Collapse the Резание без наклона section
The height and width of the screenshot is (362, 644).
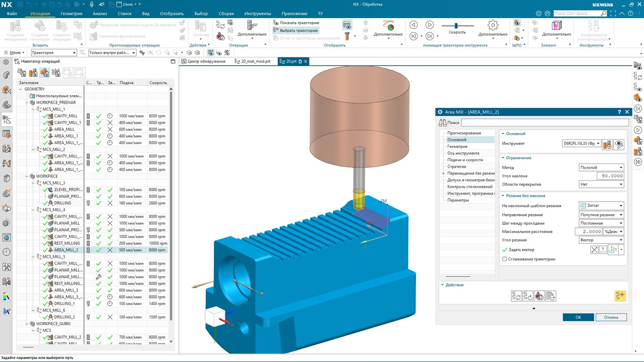503,196
